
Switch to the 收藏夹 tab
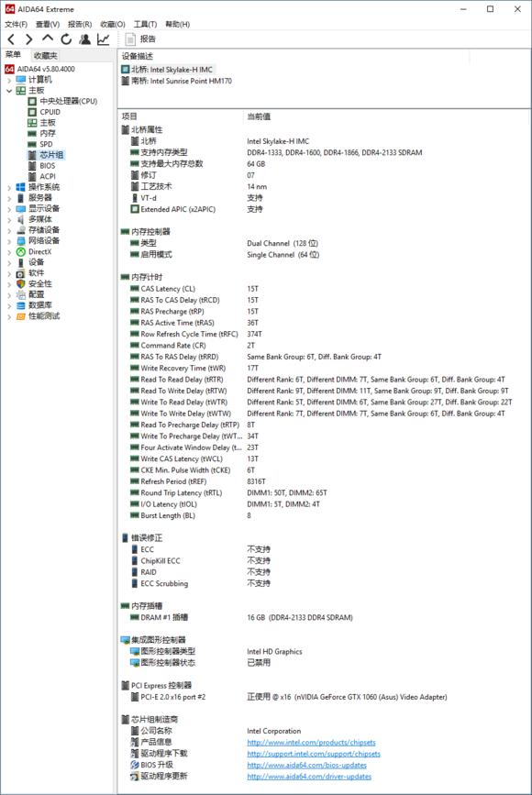coord(45,55)
